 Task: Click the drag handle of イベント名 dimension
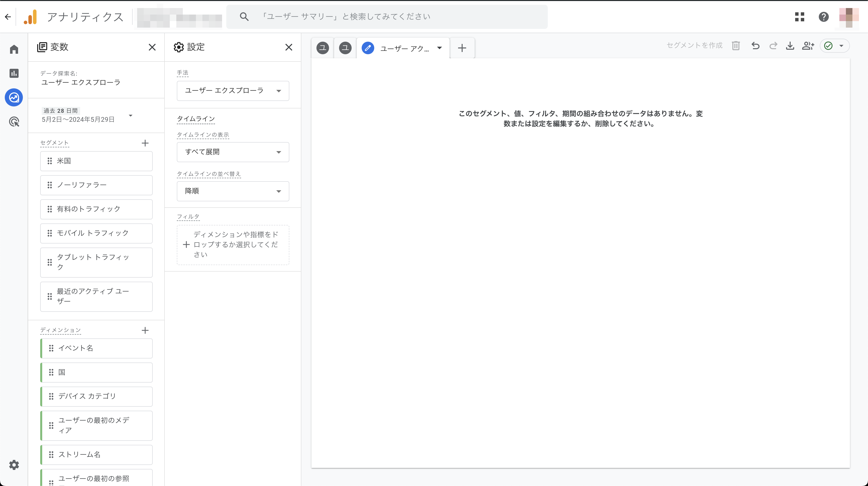pos(51,348)
